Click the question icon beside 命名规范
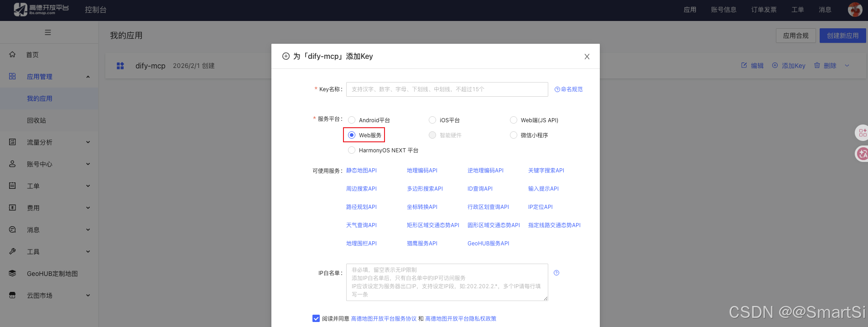 557,89
